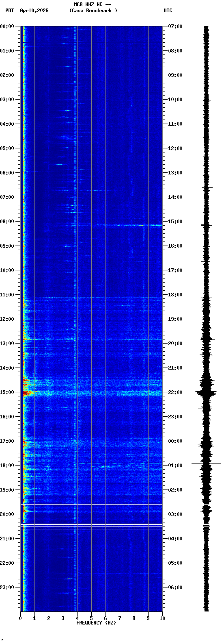
Task: Click frequency axis tick '5'
Action: coord(91,618)
